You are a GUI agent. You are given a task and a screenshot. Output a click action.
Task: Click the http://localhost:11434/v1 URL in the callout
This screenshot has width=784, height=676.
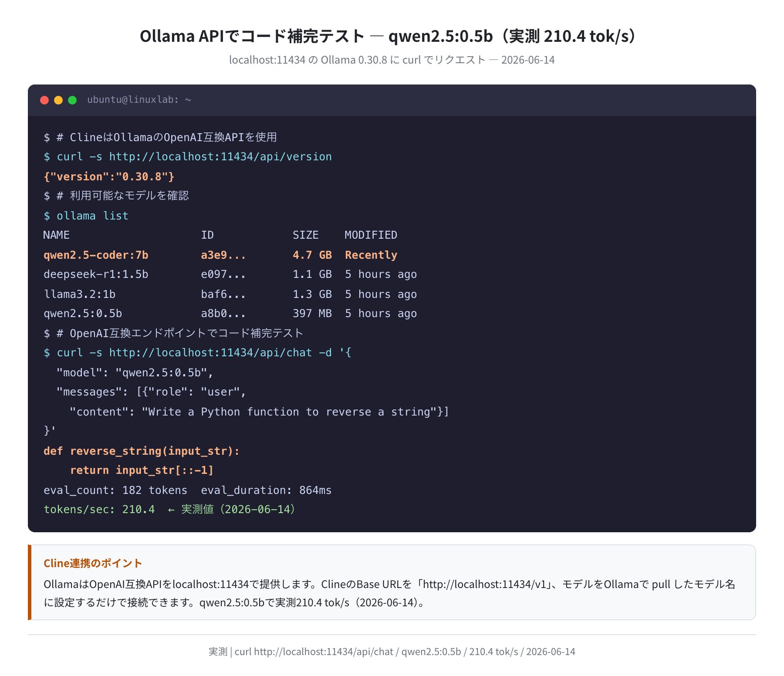click(484, 584)
